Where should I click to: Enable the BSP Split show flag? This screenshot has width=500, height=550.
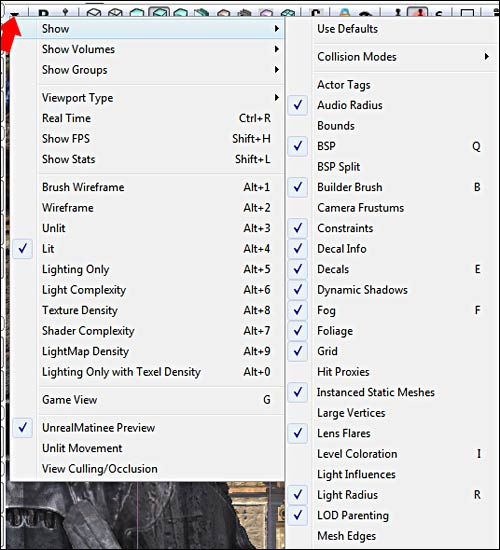coord(393,167)
